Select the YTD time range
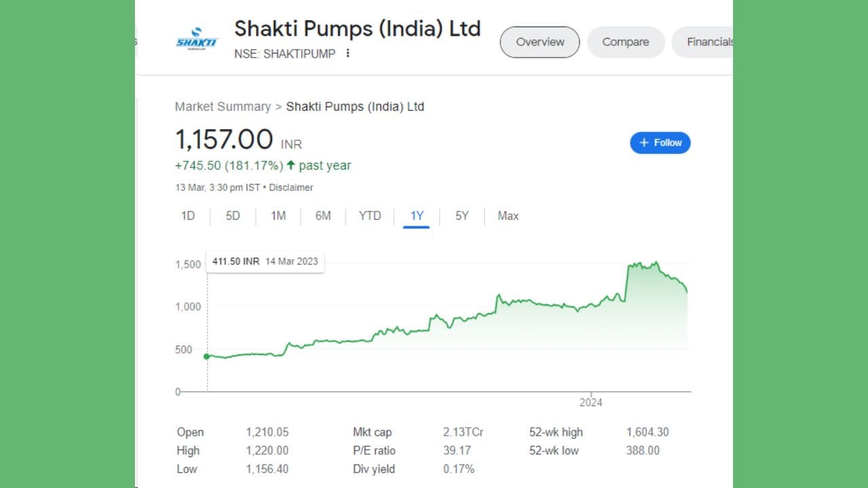The height and width of the screenshot is (488, 868). (370, 216)
